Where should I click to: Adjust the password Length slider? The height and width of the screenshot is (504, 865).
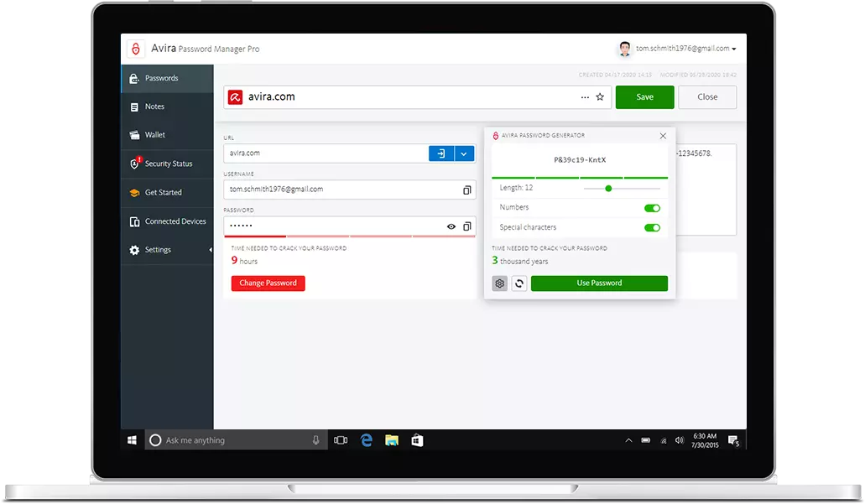(608, 189)
